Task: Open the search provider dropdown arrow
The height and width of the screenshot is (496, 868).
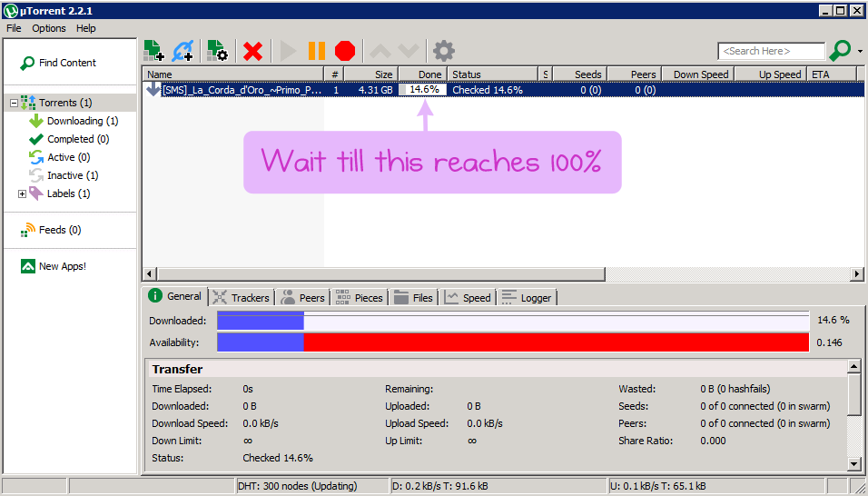Action: click(860, 51)
